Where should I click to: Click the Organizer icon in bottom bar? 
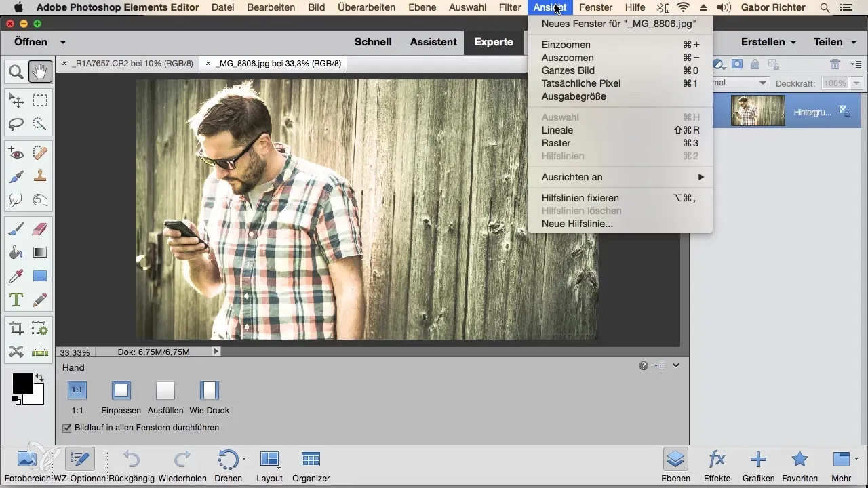tap(311, 460)
